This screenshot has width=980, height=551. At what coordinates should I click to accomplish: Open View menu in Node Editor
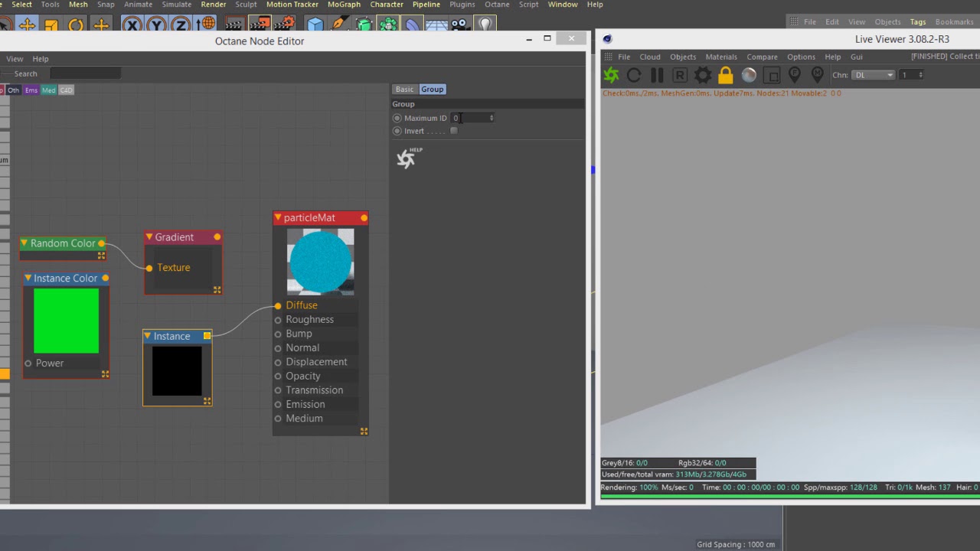(x=15, y=59)
